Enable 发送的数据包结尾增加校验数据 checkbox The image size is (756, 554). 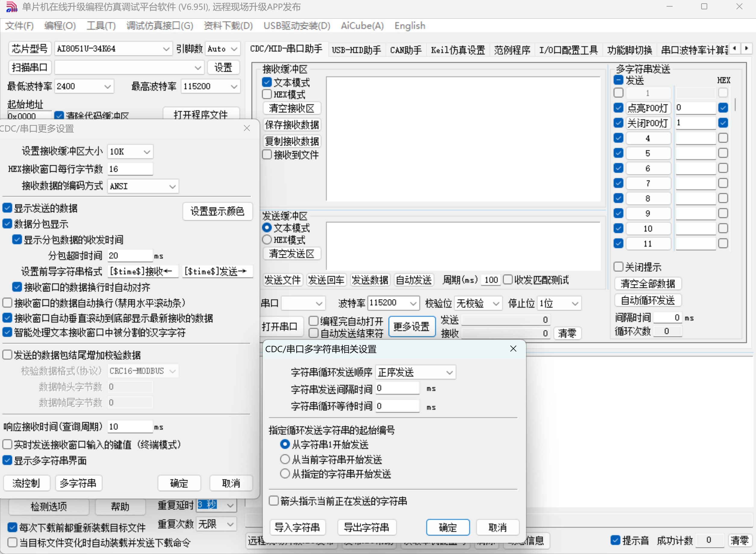pyautogui.click(x=7, y=355)
